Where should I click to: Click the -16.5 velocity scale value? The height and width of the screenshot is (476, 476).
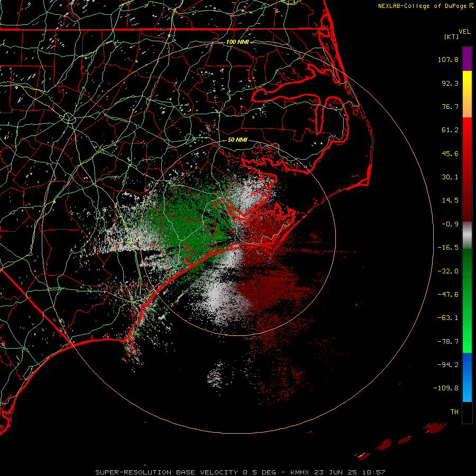448,248
